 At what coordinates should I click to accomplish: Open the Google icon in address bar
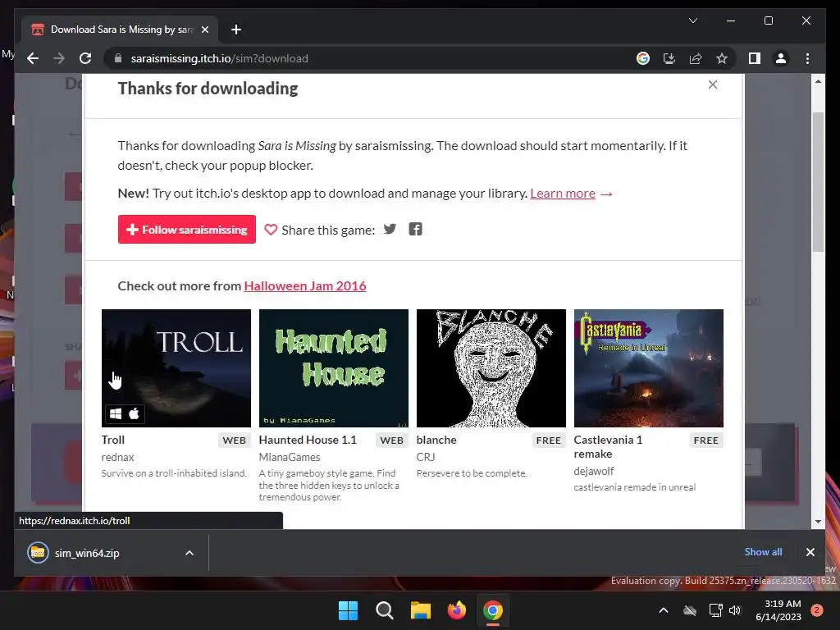[643, 58]
